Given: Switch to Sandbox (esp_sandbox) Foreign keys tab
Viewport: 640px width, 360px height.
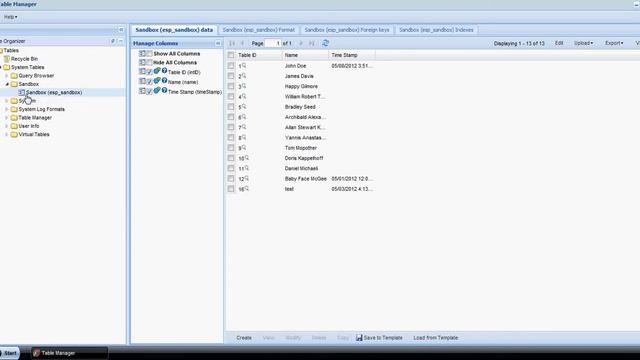Looking at the screenshot, I should click(347, 30).
